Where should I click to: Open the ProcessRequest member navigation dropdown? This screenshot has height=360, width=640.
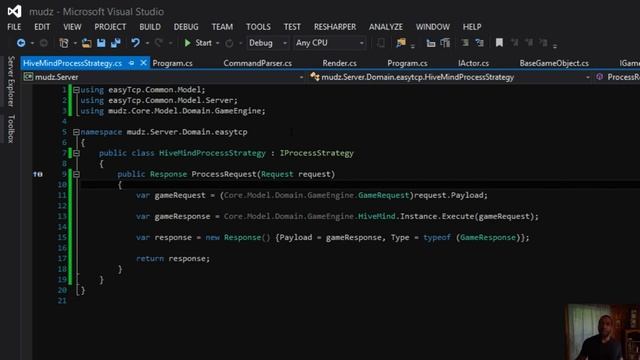tap(618, 77)
